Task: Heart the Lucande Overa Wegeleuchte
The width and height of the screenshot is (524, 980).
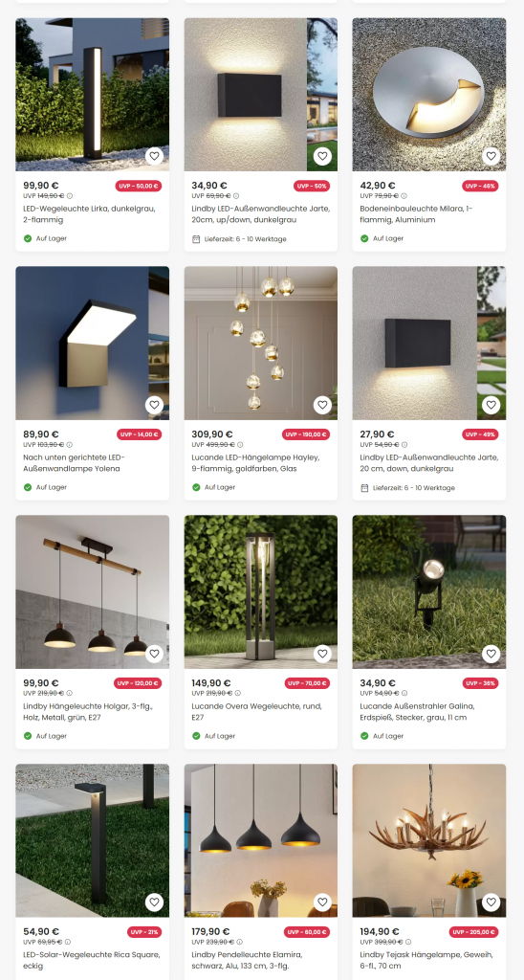Action: click(x=322, y=654)
